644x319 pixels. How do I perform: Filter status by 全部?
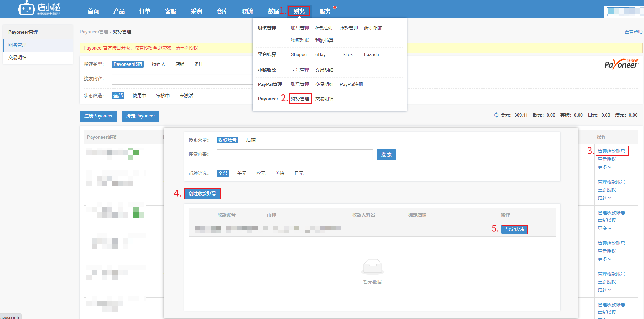[118, 96]
